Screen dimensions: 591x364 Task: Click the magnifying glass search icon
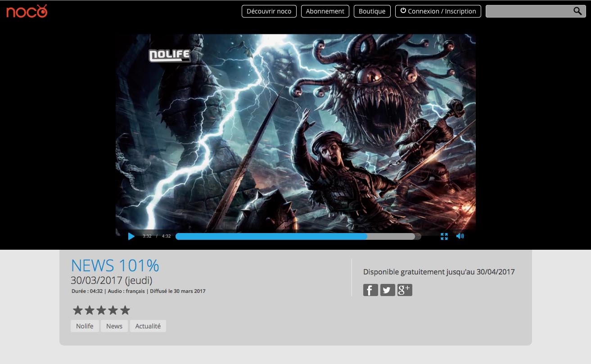pyautogui.click(x=577, y=11)
